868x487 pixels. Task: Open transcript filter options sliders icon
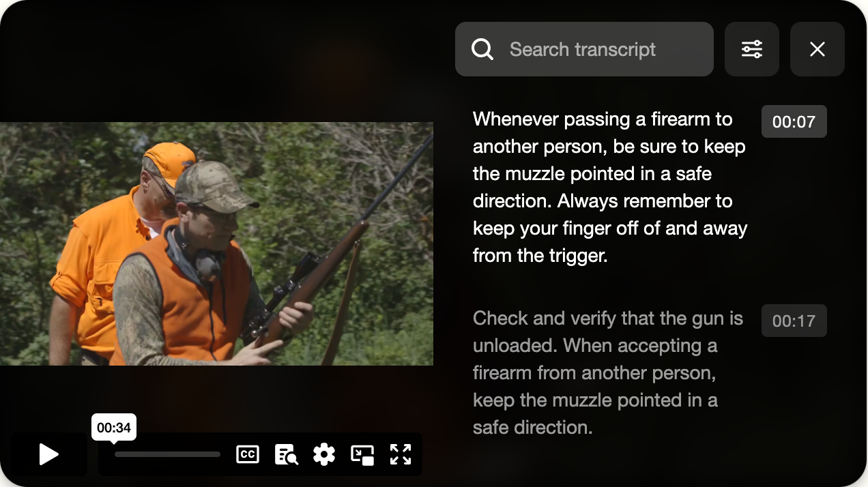click(752, 49)
